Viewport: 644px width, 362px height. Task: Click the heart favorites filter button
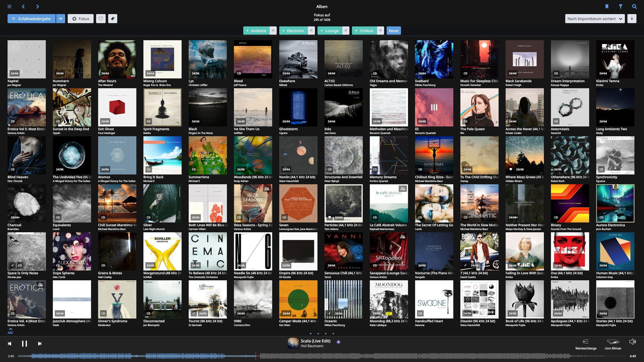101,19
